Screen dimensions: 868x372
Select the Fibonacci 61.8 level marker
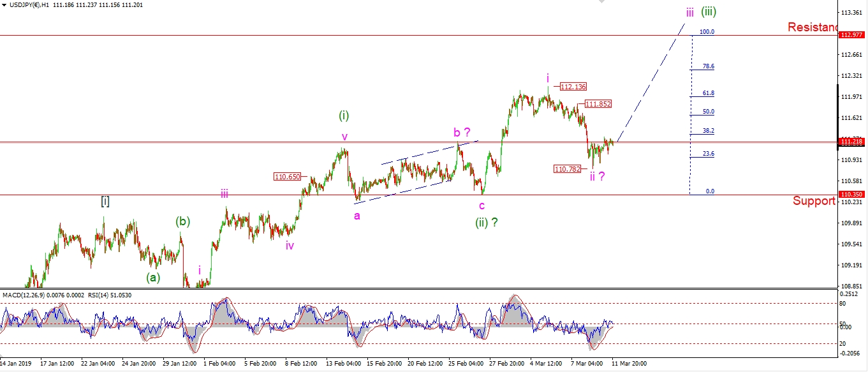(708, 93)
